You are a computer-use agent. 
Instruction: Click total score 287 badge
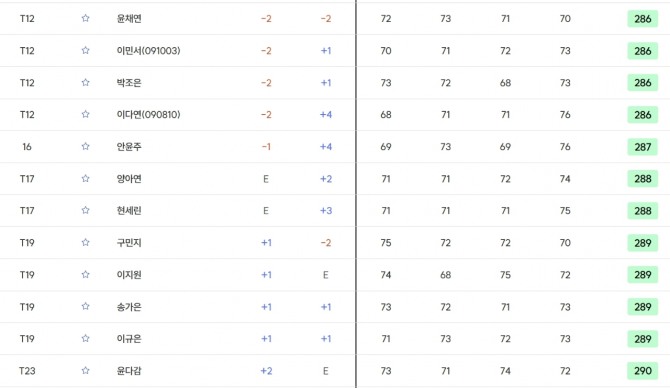643,147
